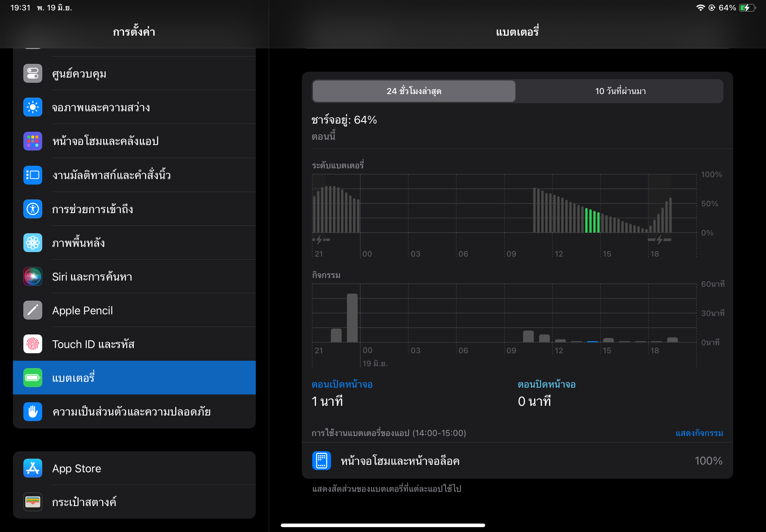Open หน้าจอโฮมและคลังแอป settings

(x=134, y=141)
